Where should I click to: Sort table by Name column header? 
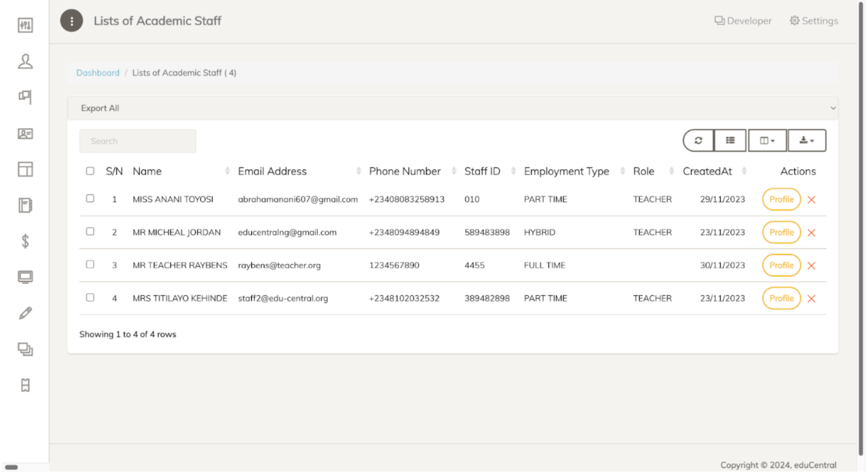147,171
